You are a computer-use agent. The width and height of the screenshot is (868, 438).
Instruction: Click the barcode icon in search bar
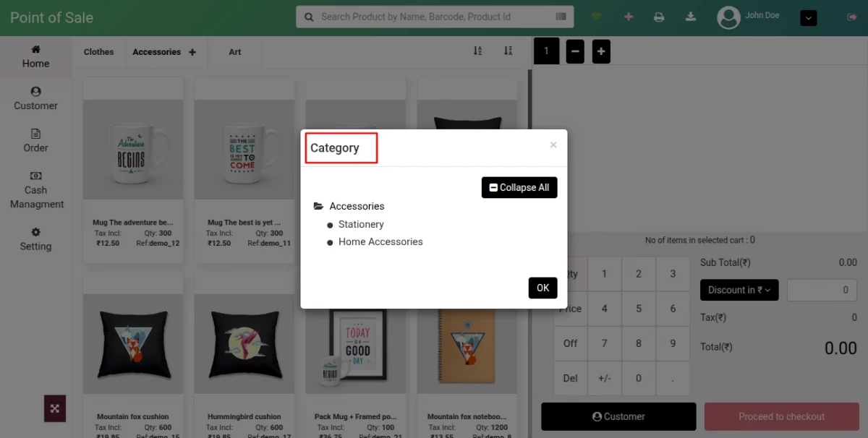(x=561, y=17)
